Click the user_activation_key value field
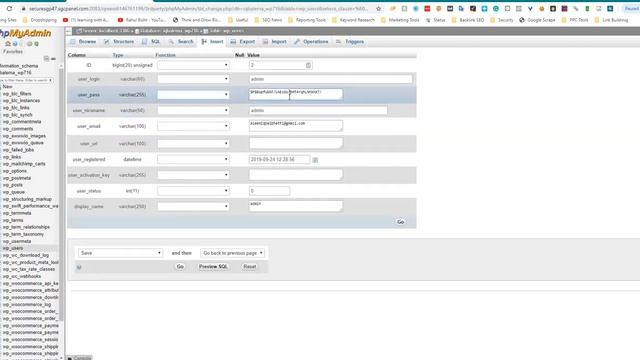This screenshot has height=360, width=640. pyautogui.click(x=296, y=175)
